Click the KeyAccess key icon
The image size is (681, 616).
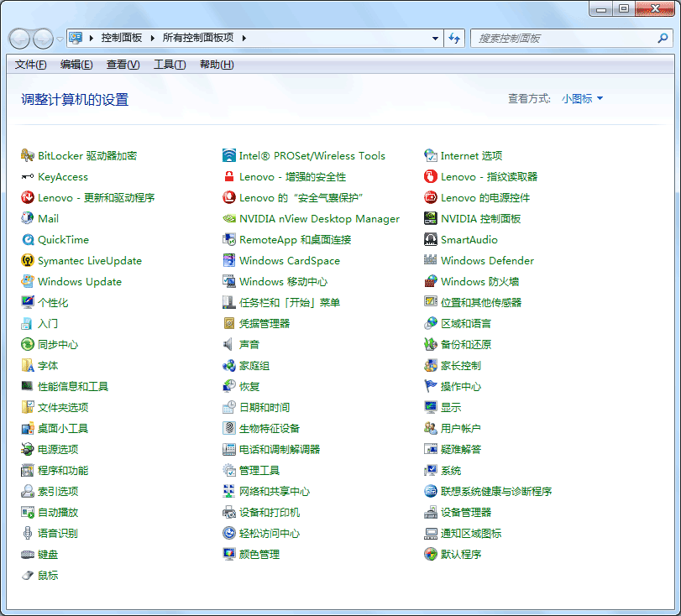pyautogui.click(x=28, y=177)
